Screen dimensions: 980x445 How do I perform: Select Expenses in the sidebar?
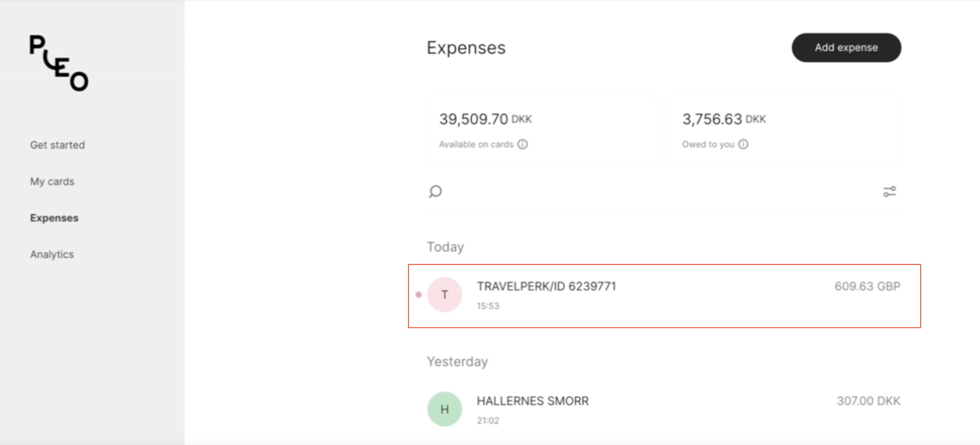[x=55, y=218]
